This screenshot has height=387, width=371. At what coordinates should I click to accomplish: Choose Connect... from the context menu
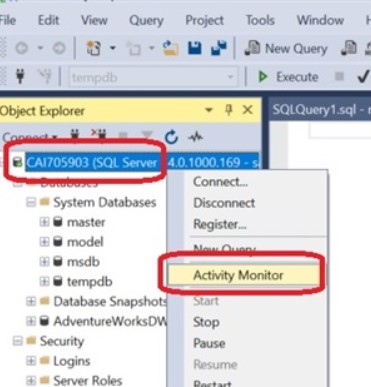click(x=220, y=182)
